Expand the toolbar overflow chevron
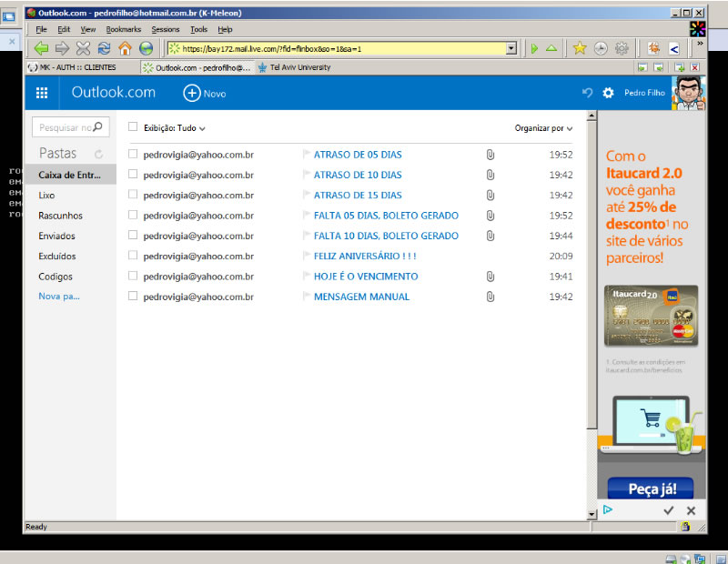 coord(700,43)
